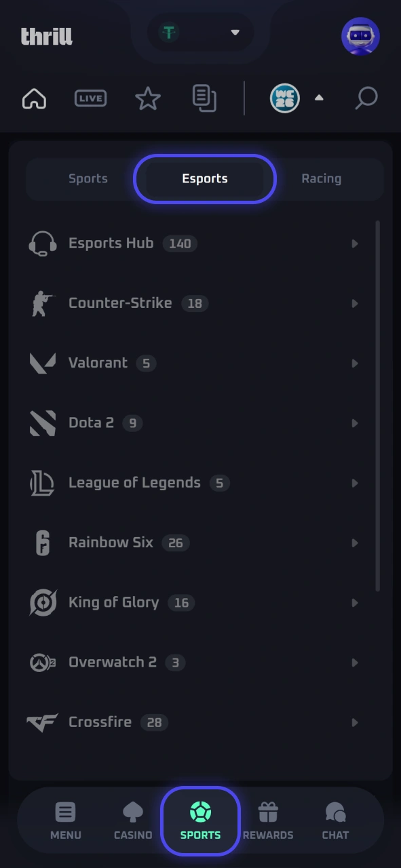Screen dimensions: 401x868
Task: Open the home icon in top navigation
Action: [x=34, y=98]
